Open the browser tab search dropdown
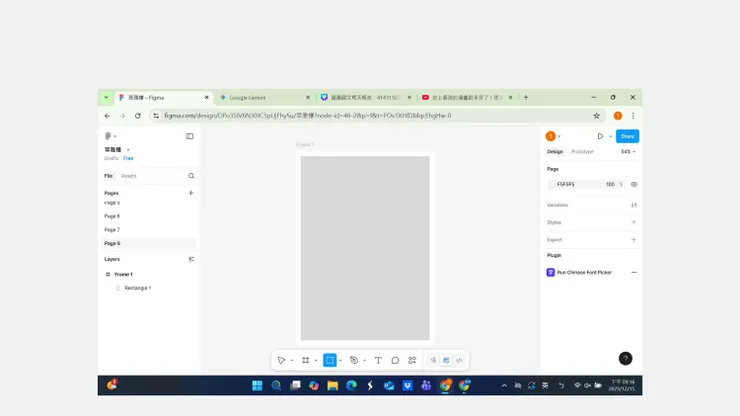Viewport: 740px width, 416px height. click(x=106, y=97)
